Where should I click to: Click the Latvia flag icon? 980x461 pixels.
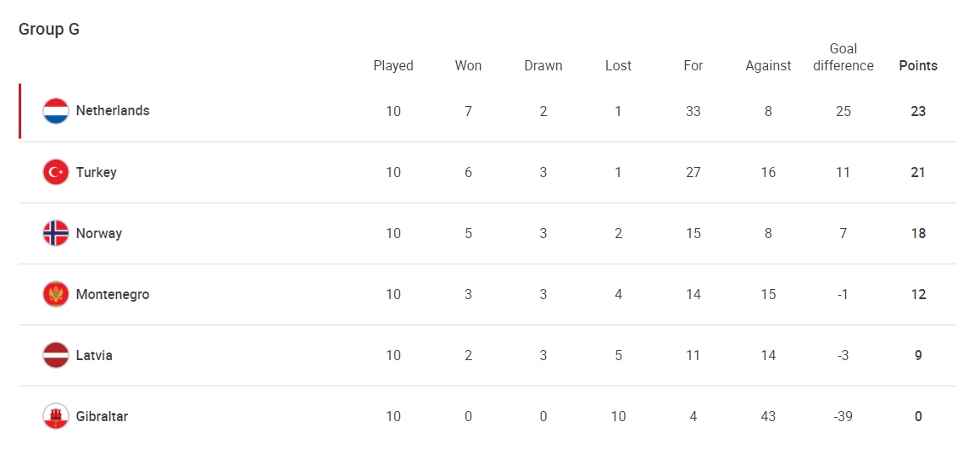click(56, 355)
